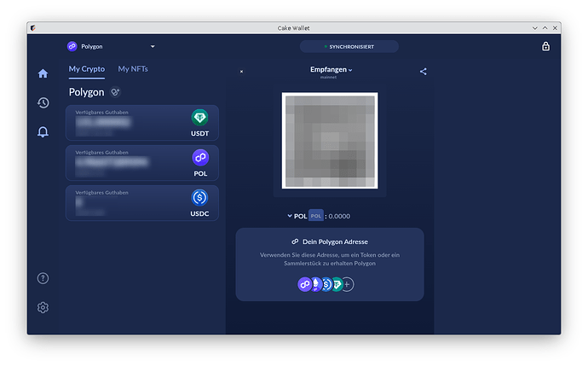This screenshot has height=366, width=588.
Task: Click the Cake Wallet app icon in title bar
Action: click(x=33, y=28)
